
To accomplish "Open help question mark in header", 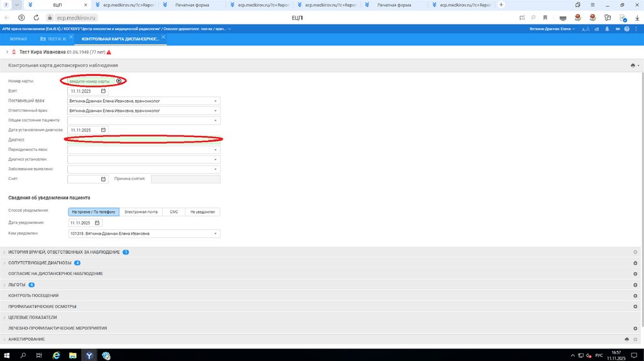I will (x=627, y=29).
